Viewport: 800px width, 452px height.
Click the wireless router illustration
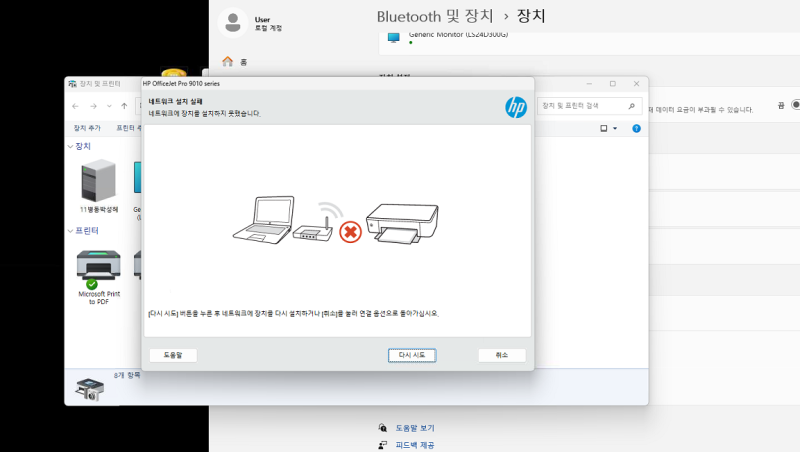(313, 229)
